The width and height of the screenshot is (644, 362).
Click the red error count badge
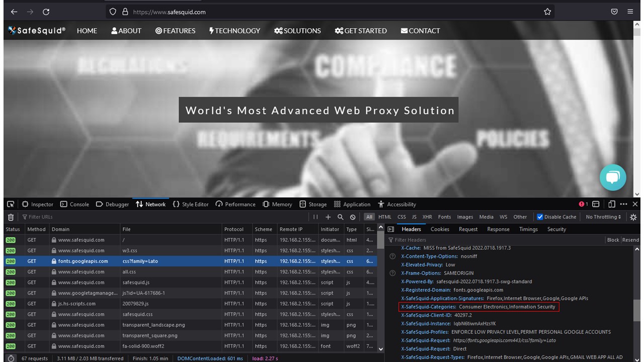point(584,204)
